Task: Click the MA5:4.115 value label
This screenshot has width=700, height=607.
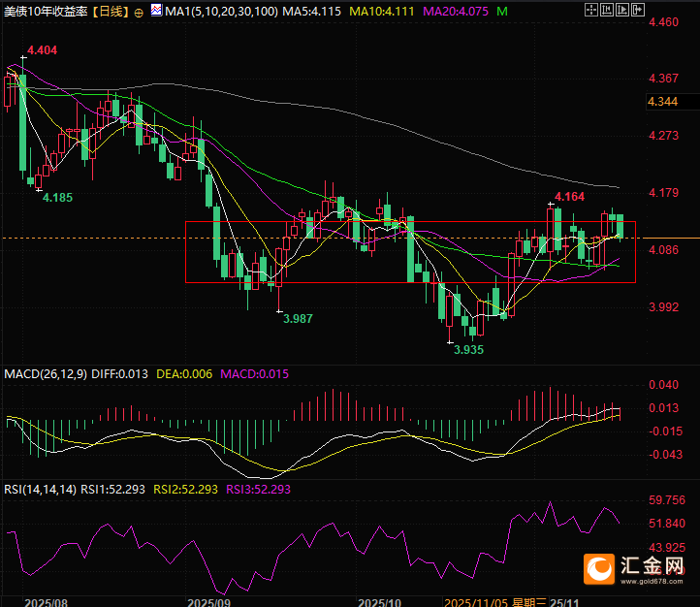Action: pos(311,12)
